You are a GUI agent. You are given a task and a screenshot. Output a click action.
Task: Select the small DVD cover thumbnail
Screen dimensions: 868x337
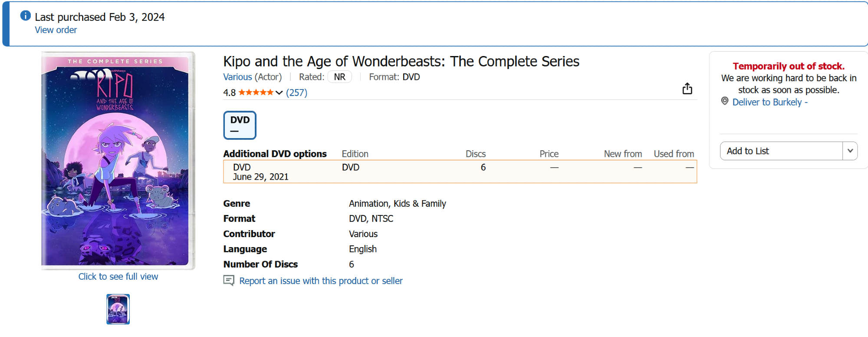pos(118,309)
